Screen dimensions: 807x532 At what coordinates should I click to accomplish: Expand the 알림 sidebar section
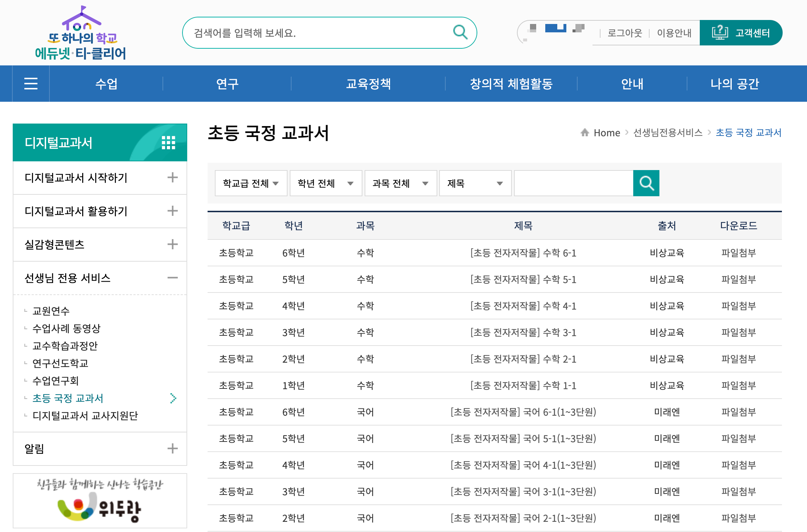click(172, 448)
